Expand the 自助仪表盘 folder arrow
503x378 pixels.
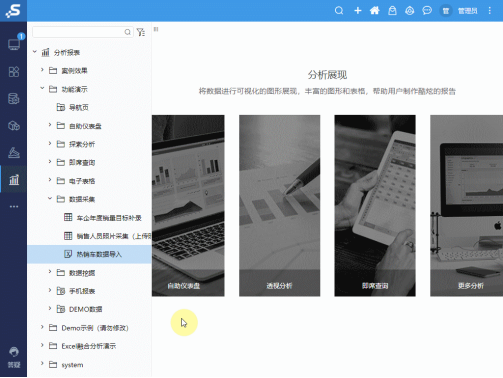(50, 125)
